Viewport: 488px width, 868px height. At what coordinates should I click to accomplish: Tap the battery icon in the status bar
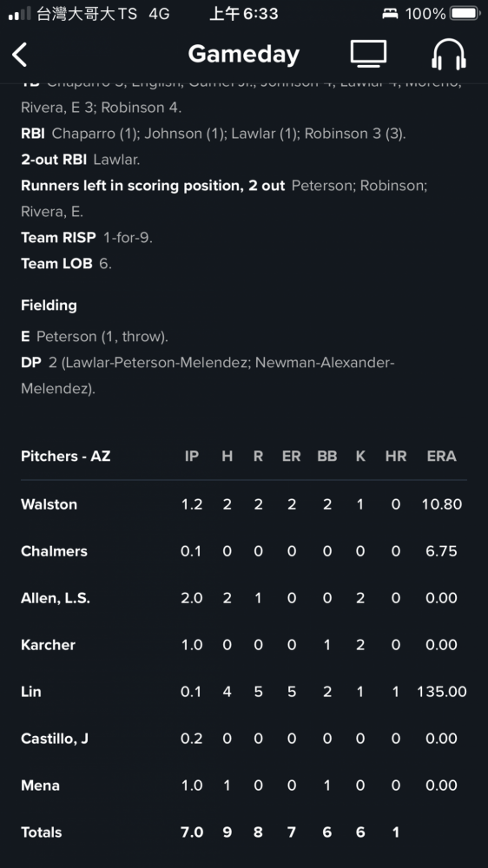point(465,13)
